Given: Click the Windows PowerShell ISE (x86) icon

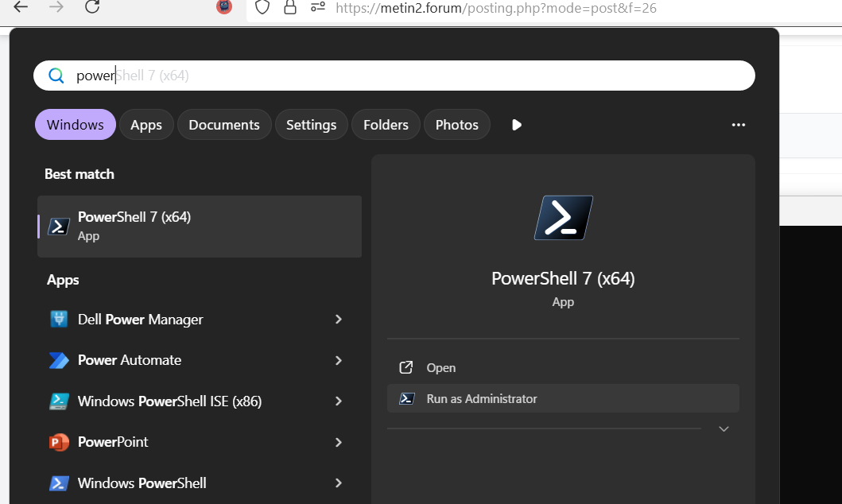Looking at the screenshot, I should [x=59, y=401].
